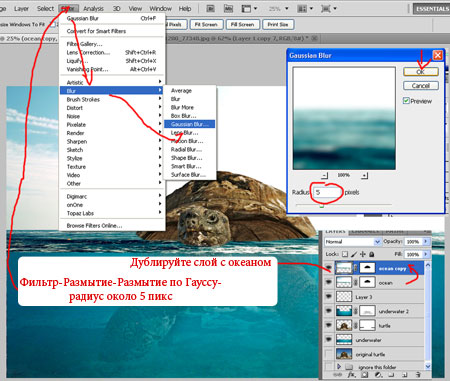The height and width of the screenshot is (381, 450).
Task: Click the Opacity value field
Action: [413, 242]
